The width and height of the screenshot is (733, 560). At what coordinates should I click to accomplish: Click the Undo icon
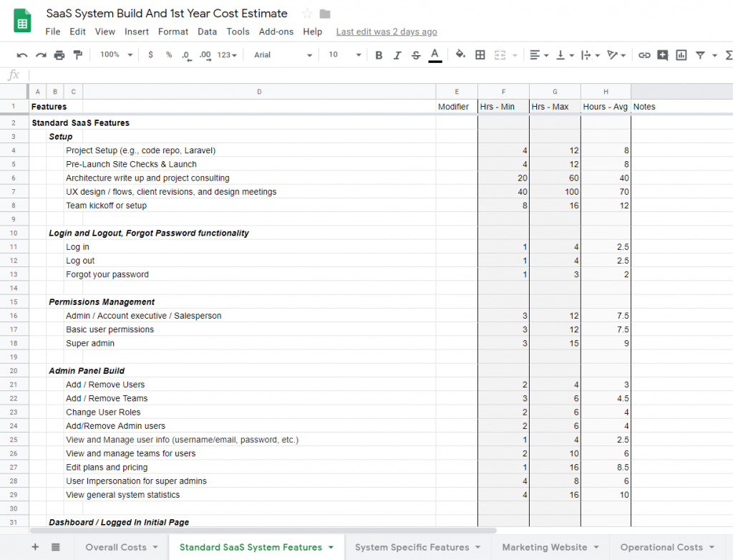(x=21, y=55)
